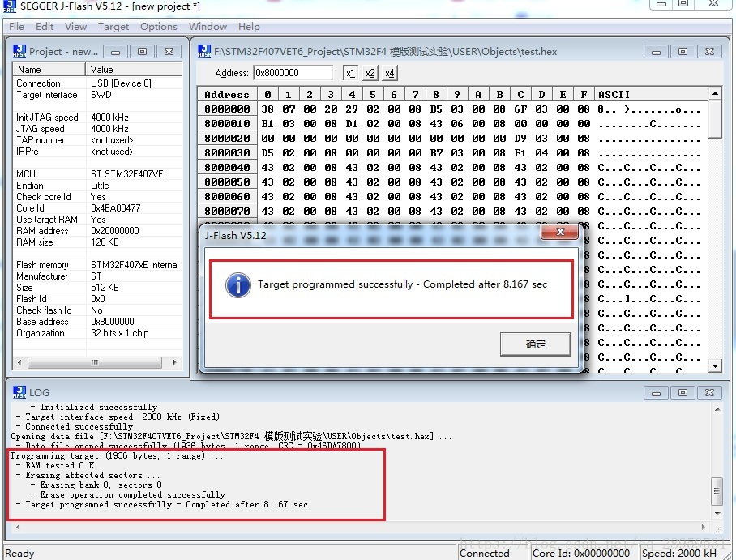Screen dimensions: 736x560
Task: Click the J-Flash icon of test.hex window
Action: (x=204, y=51)
